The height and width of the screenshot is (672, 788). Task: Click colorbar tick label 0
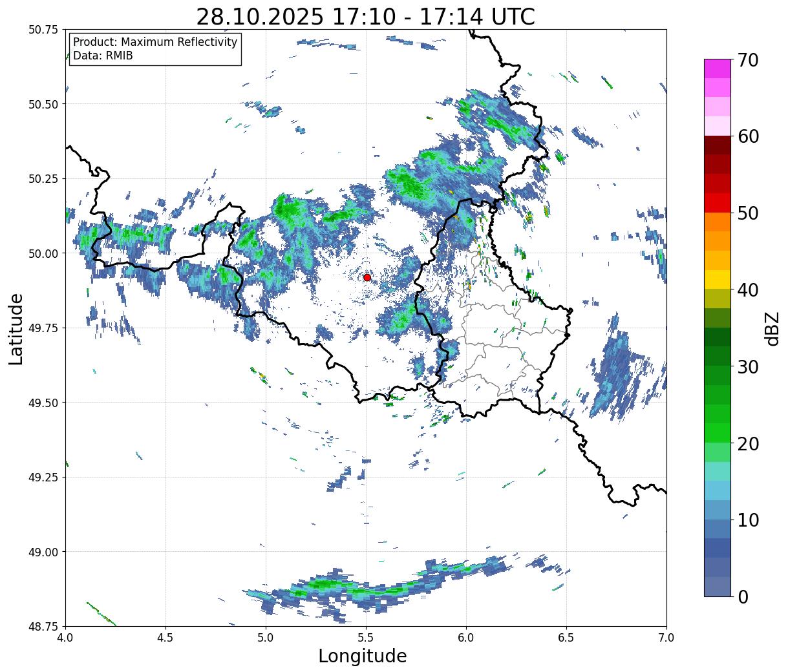pyautogui.click(x=742, y=597)
